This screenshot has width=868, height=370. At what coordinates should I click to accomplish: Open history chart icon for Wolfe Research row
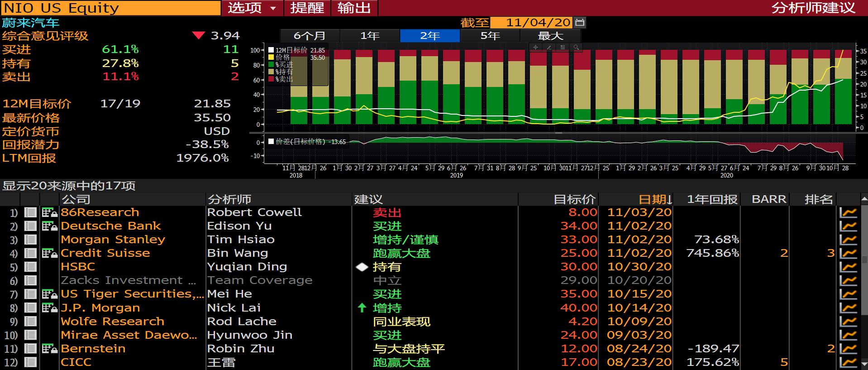click(848, 321)
